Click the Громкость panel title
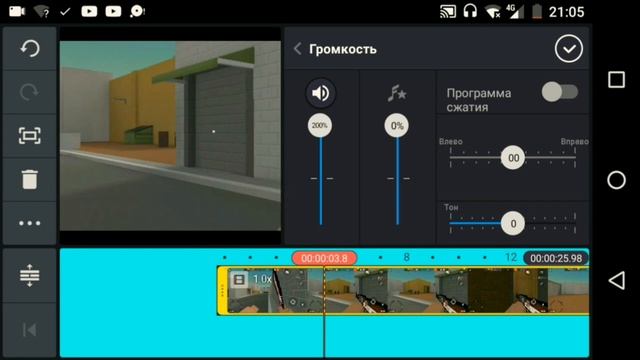This screenshot has width=640, height=360. [343, 49]
